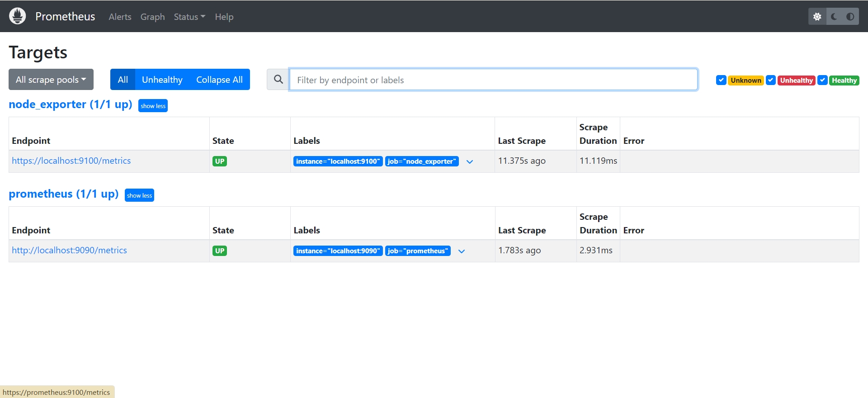Viewport: 868px width, 398px height.
Task: Click the UP badge for prometheus target
Action: (220, 251)
